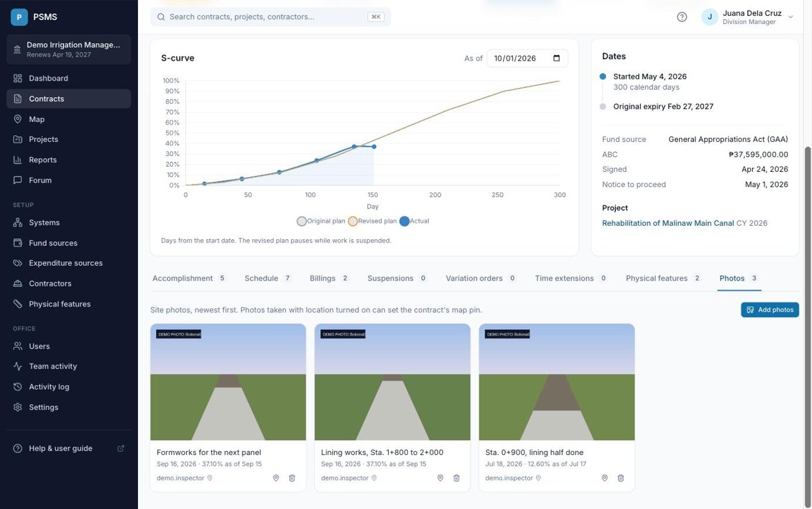Screen dimensions: 812x509
Task: Toggle Revised plan series in chart legend
Action: click(372, 221)
